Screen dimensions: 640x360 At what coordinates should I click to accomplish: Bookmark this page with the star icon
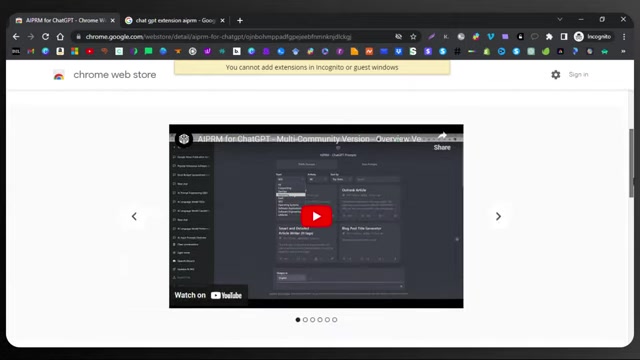(413, 37)
